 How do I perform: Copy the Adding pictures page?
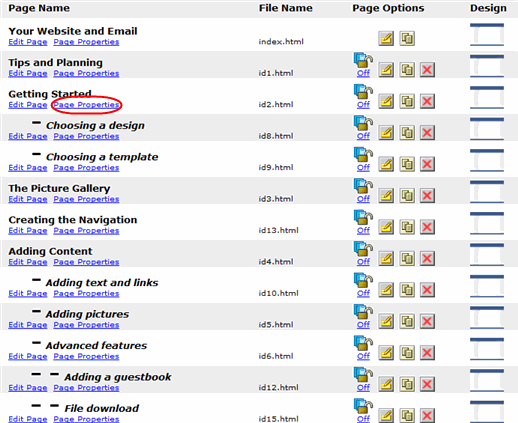pos(407,321)
